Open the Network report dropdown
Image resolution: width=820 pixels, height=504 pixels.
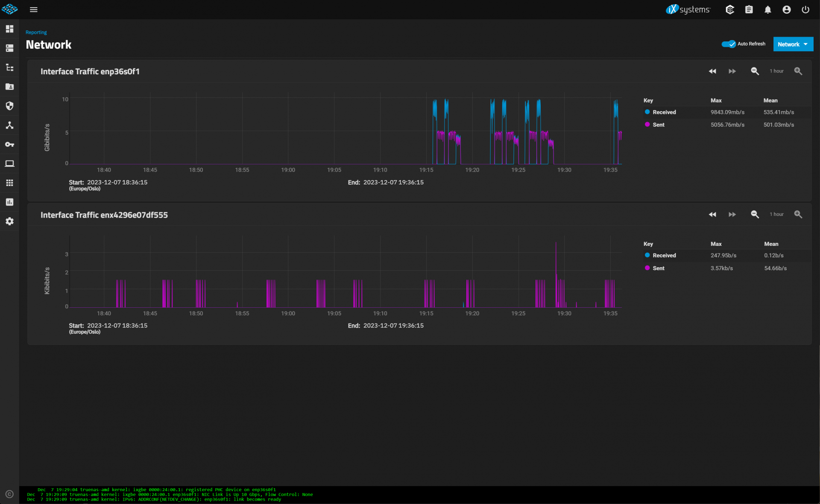click(x=793, y=44)
